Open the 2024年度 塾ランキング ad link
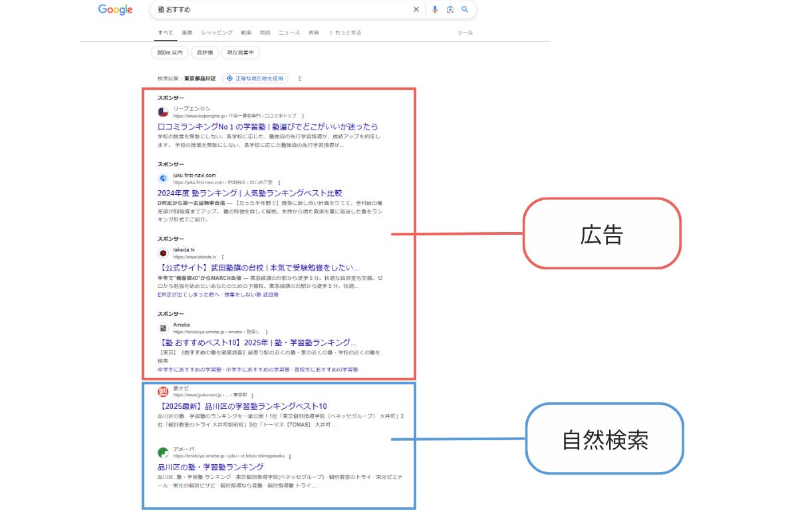The height and width of the screenshot is (532, 798). pyautogui.click(x=250, y=193)
